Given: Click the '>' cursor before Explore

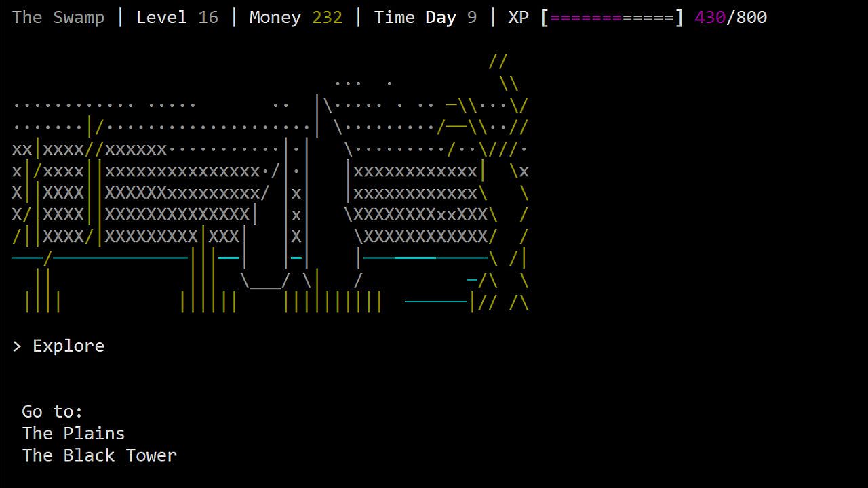Looking at the screenshot, I should pyautogui.click(x=17, y=346).
